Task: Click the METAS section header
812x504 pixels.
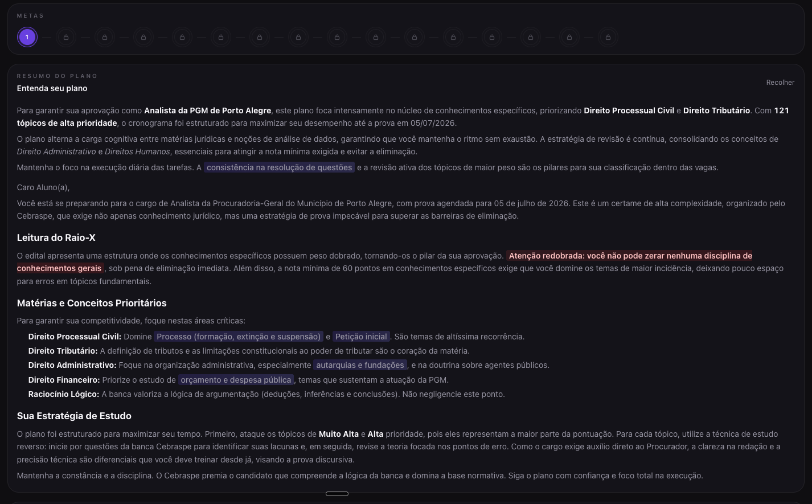Action: [x=31, y=15]
